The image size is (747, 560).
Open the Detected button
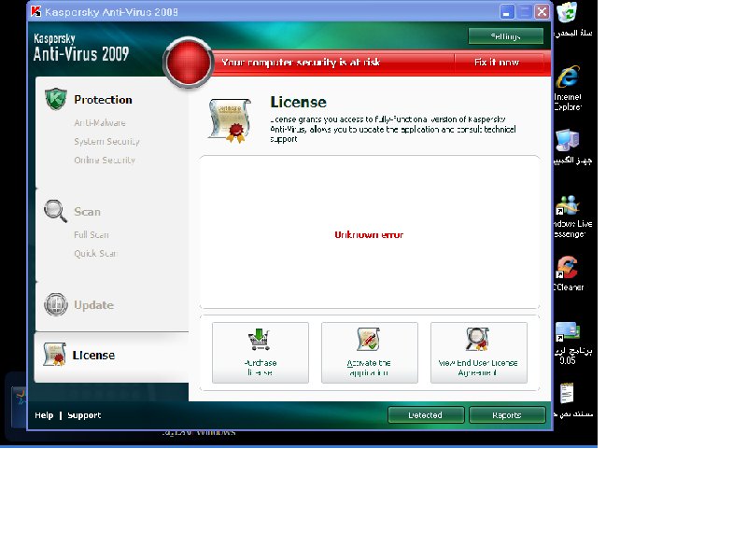(426, 414)
